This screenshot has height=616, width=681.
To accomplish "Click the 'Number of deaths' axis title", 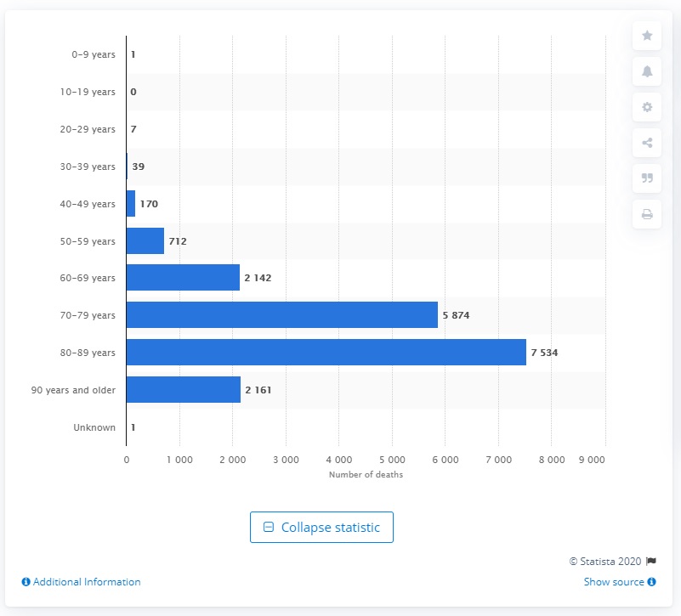I will 366,474.
